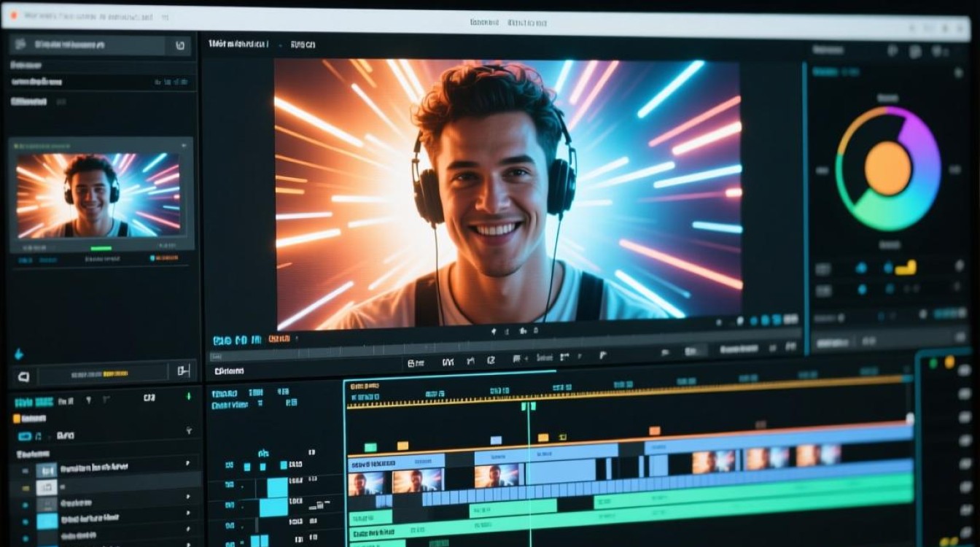
Task: Click the yellow shape icon below the color wheel
Action: tap(906, 268)
